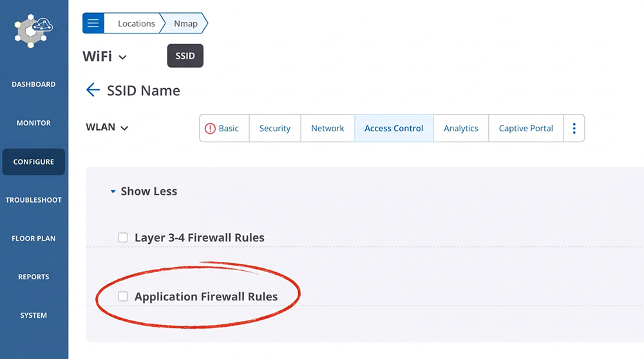This screenshot has height=359, width=644.
Task: Open System in the sidebar
Action: [33, 315]
